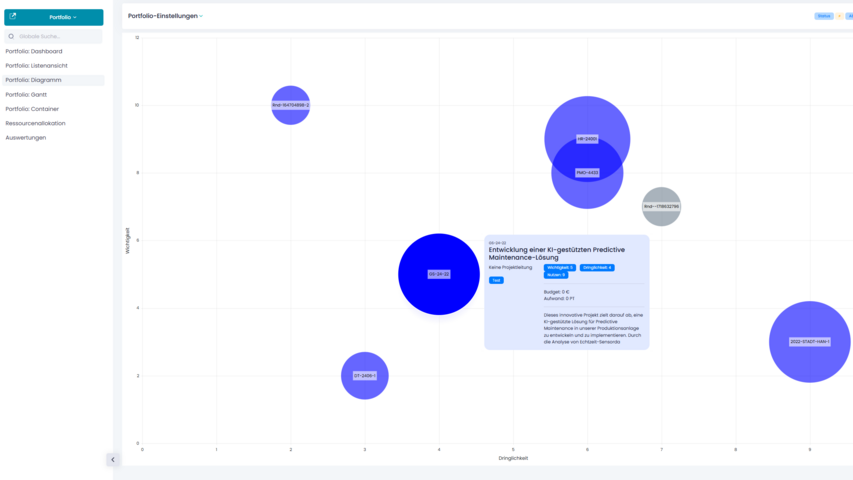Select the DT-2406-1 bubble
The image size is (853, 480).
[364, 376]
